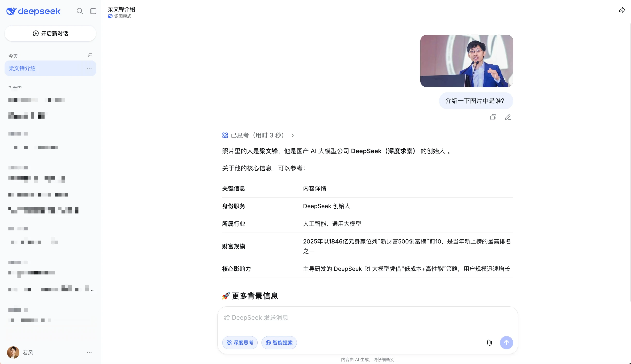The width and height of the screenshot is (631, 364).
Task: Click the 梁文锋介绍 conversation title at top
Action: [122, 9]
